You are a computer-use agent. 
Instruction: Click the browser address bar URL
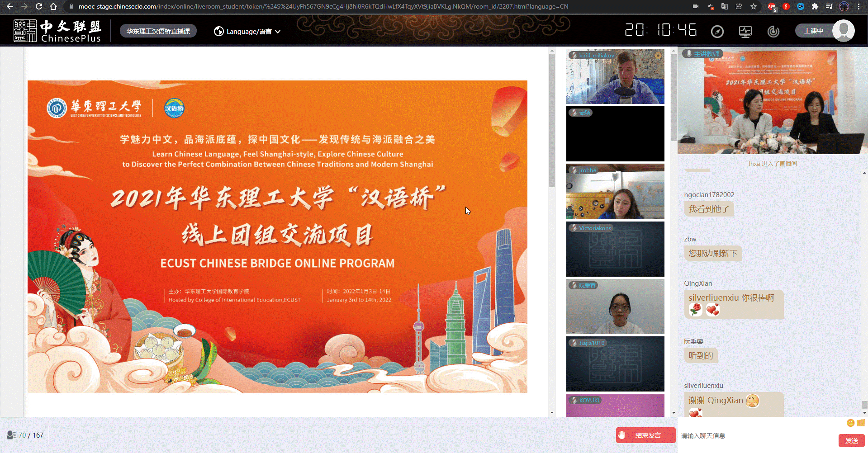[x=323, y=6]
